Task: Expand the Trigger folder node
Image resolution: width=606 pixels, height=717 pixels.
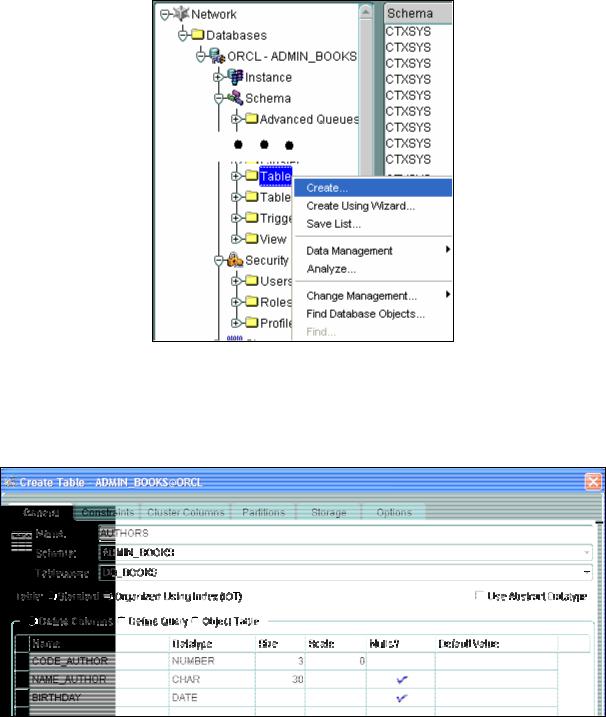Action: click(236, 218)
